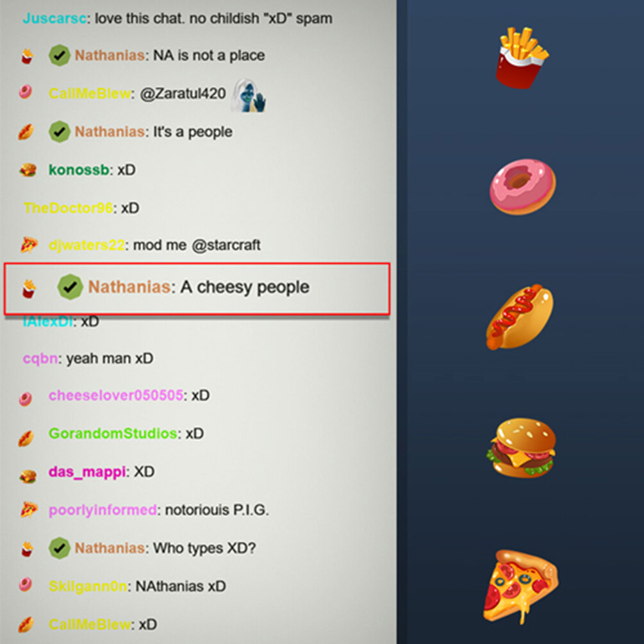The height and width of the screenshot is (644, 644).
Task: Click the alien waving emote after @Zaratul420
Action: tap(249, 95)
